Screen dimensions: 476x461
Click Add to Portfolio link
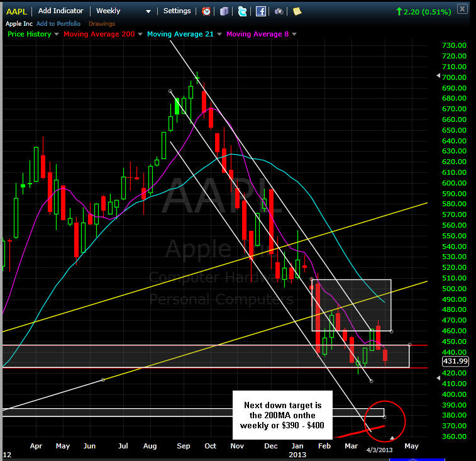point(58,24)
